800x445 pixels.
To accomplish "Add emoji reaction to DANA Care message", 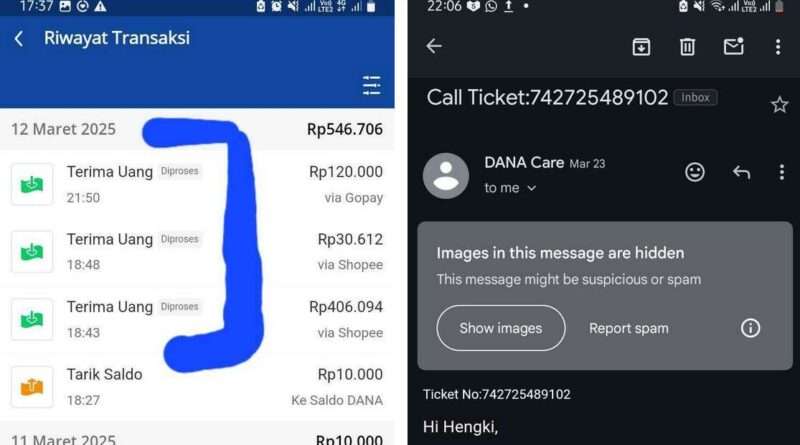I will coord(694,172).
